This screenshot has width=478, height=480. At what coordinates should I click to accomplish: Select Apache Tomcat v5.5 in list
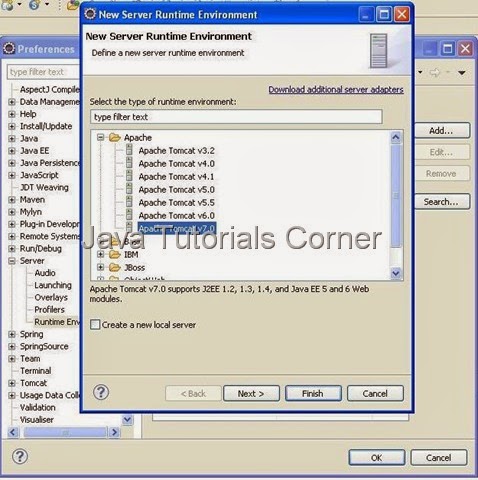point(176,203)
